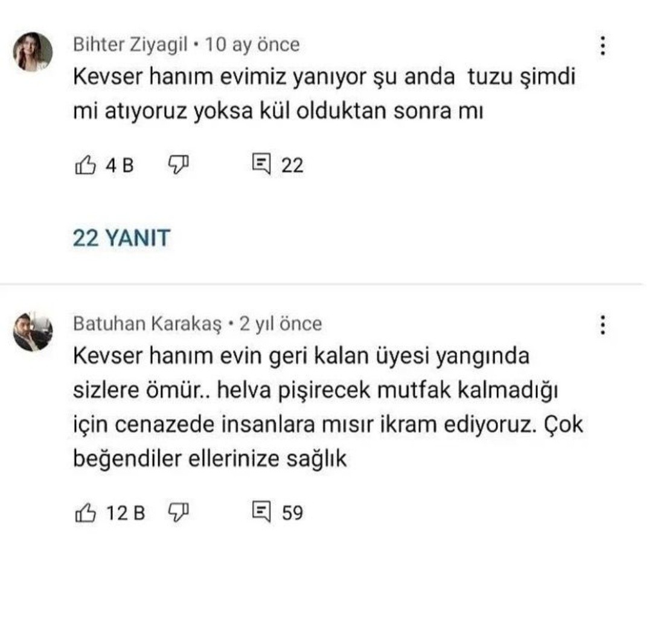
Task: Click reply icon on Bihter Ziyagil's comment
Action: point(261,164)
